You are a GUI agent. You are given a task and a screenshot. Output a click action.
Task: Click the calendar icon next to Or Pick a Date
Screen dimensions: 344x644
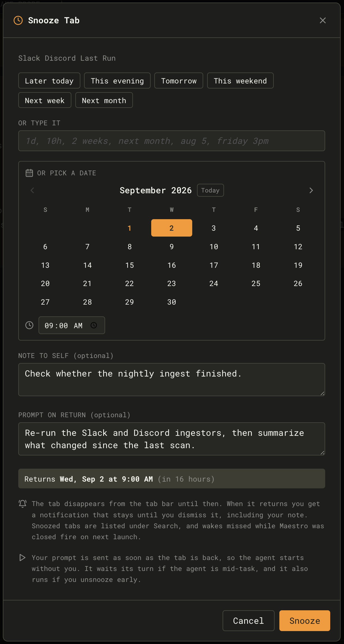(x=29, y=173)
